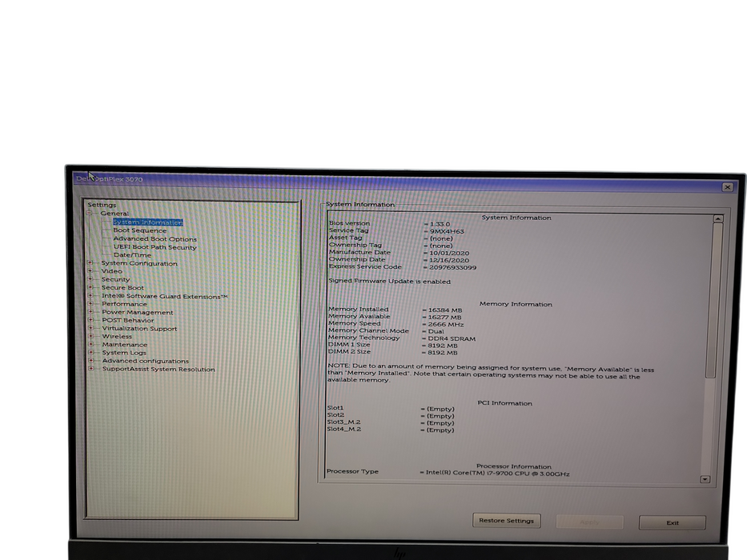Expand the Security node
The image size is (747, 560).
[90, 279]
